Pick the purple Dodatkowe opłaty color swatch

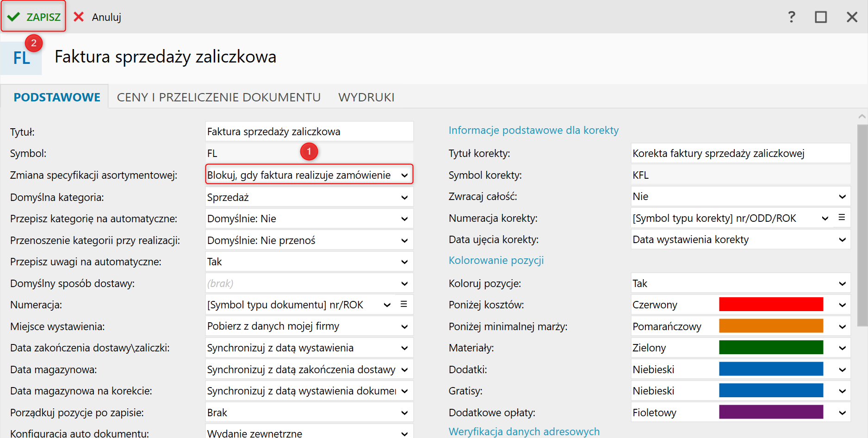(771, 413)
